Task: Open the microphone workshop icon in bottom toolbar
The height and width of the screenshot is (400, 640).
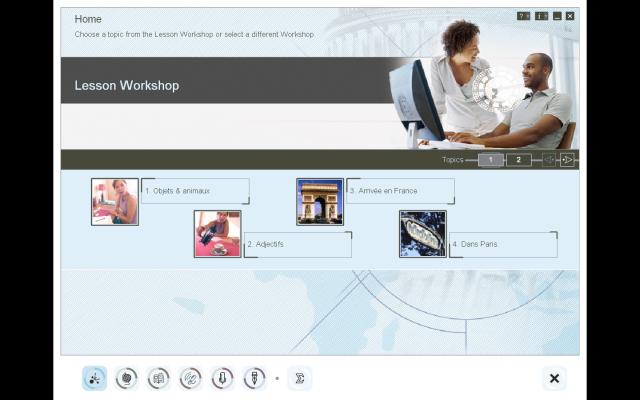Action: 222,378
